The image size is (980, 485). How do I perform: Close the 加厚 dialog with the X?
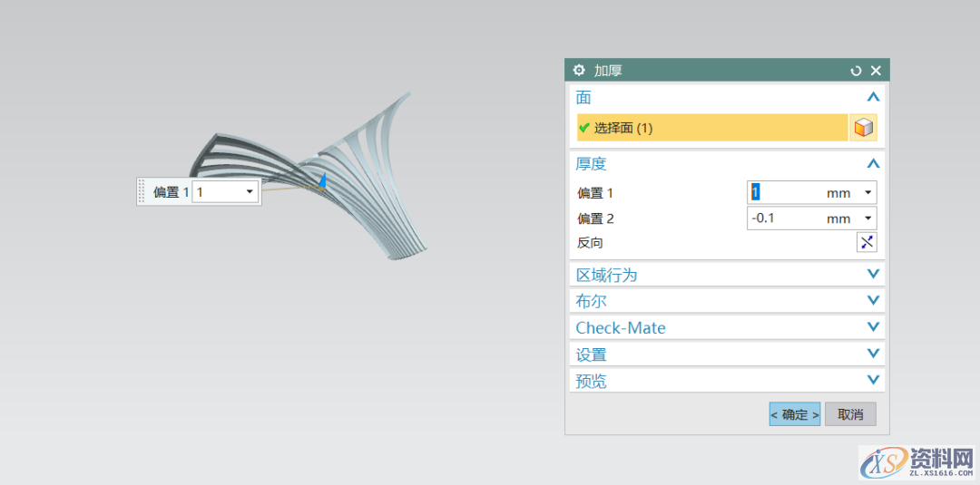(x=876, y=71)
